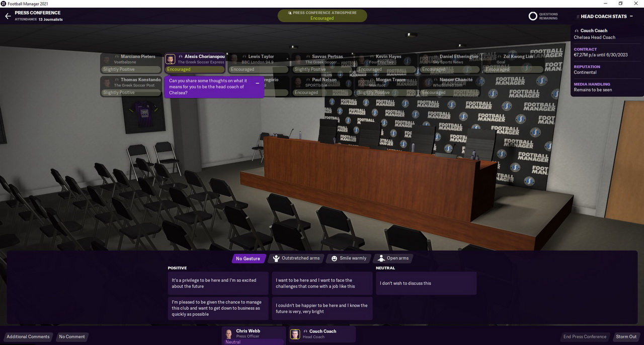
Task: Click the Storm Out button
Action: click(x=626, y=336)
